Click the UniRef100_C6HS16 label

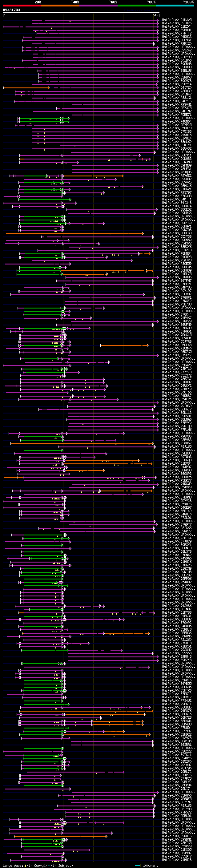click(177, 186)
